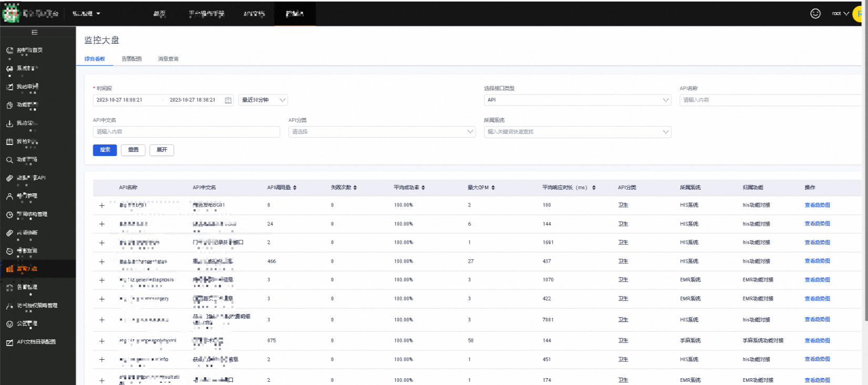Click the headset icon for 告警管理
The width and height of the screenshot is (868, 385).
pos(9,287)
